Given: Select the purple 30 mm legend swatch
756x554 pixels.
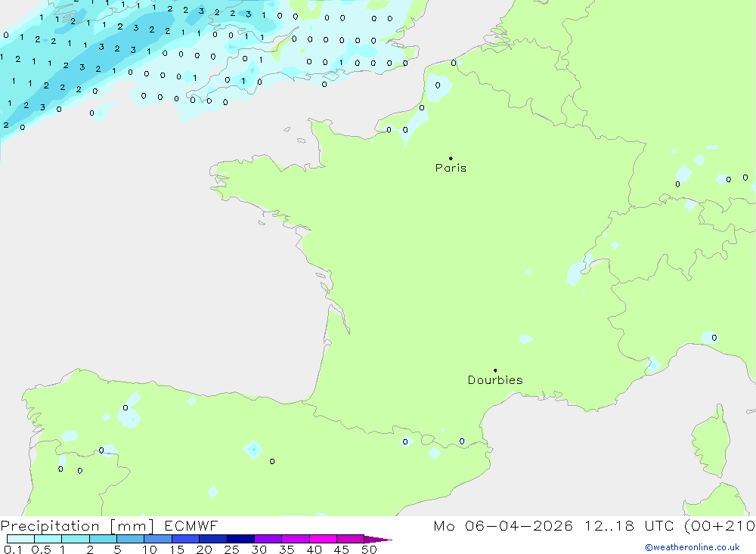Looking at the screenshot, I should coord(268,539).
